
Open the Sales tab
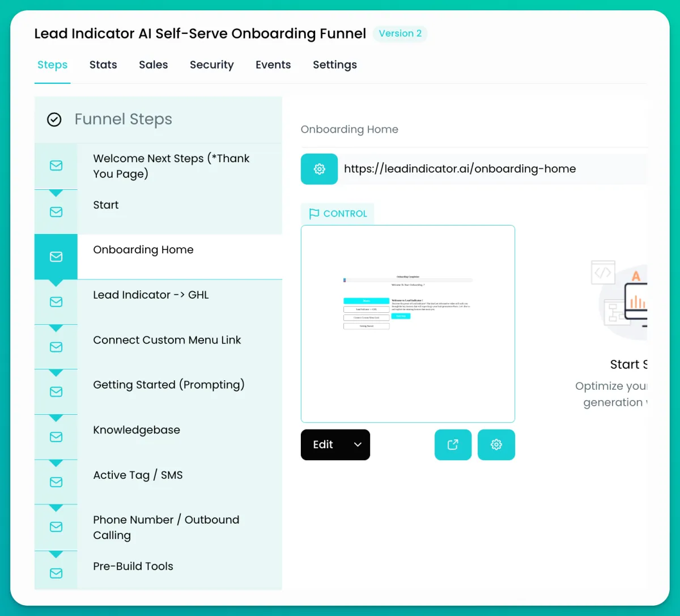[x=154, y=65]
